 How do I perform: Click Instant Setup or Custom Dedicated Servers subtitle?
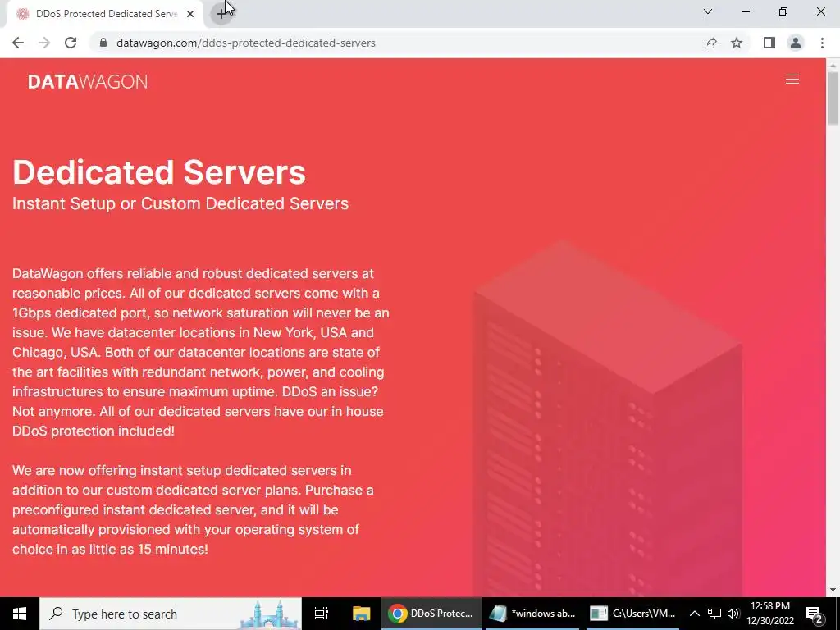(x=180, y=203)
